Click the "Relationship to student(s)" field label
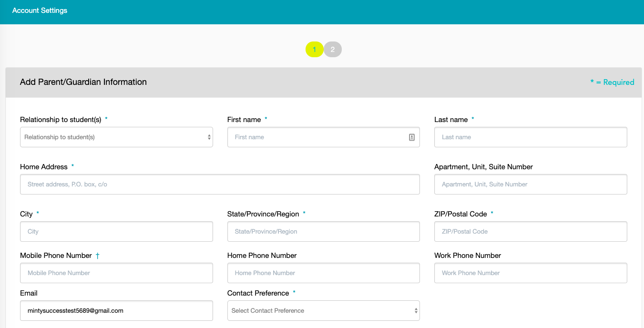 point(61,120)
